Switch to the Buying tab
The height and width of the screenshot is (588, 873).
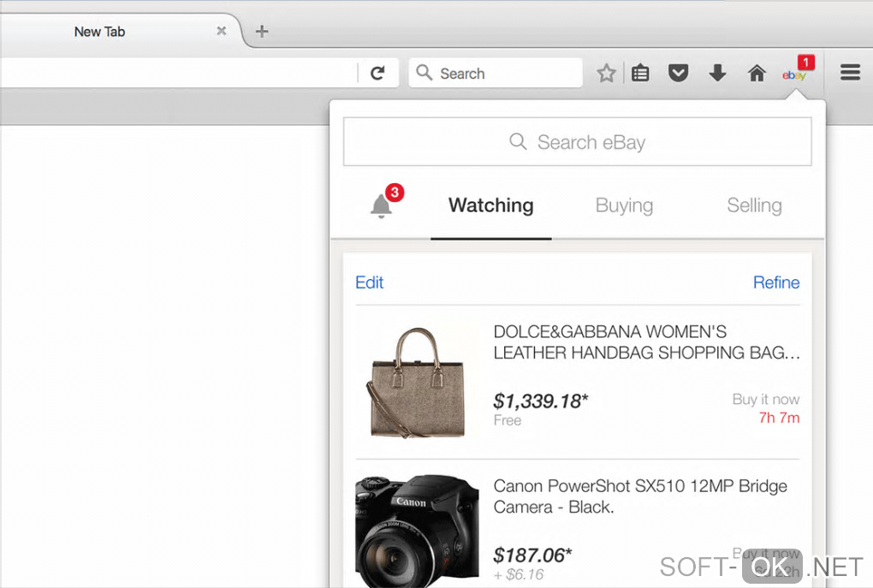point(624,205)
